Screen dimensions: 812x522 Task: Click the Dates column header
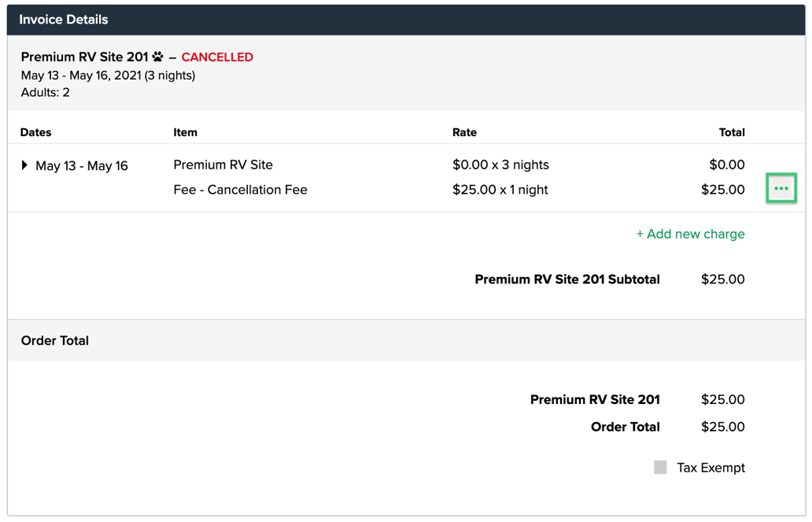(35, 132)
